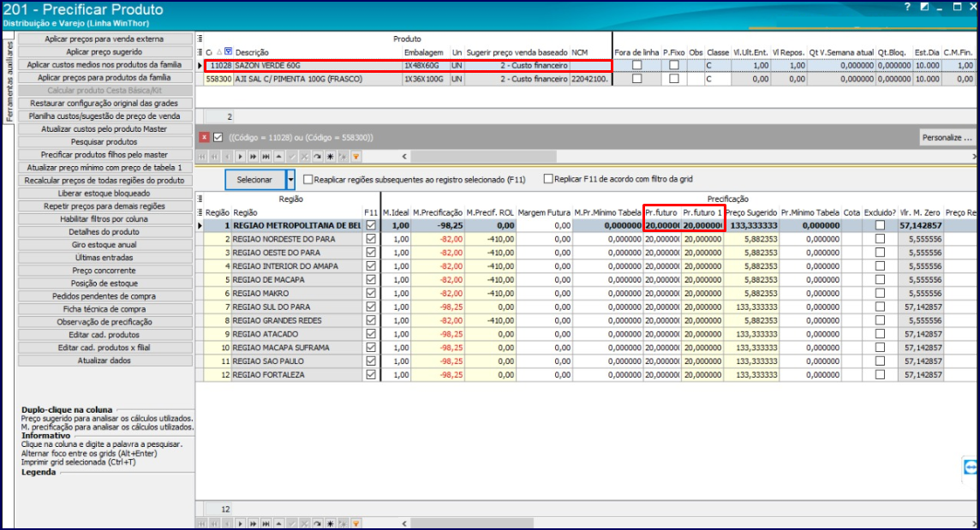Uncheck F11 for REGIAO NORDESTE DO PARA

pyautogui.click(x=371, y=239)
